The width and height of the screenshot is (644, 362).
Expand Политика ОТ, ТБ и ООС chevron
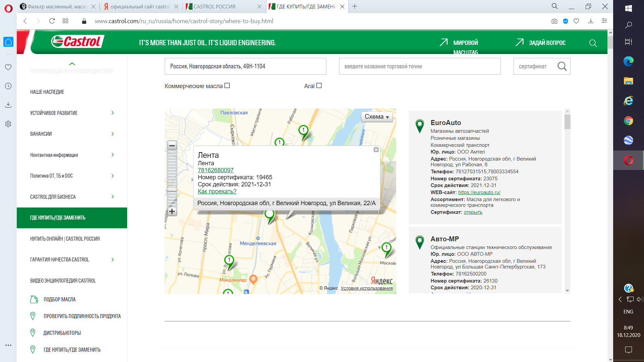(x=113, y=176)
